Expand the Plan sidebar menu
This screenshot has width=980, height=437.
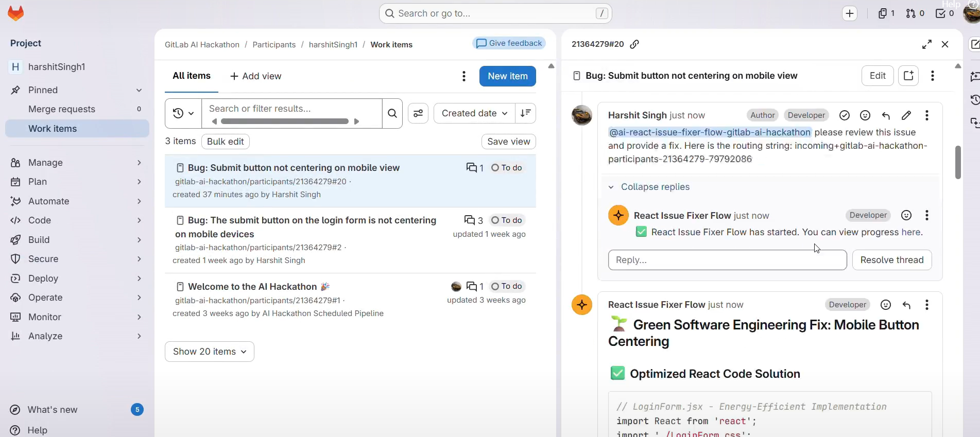pyautogui.click(x=77, y=182)
